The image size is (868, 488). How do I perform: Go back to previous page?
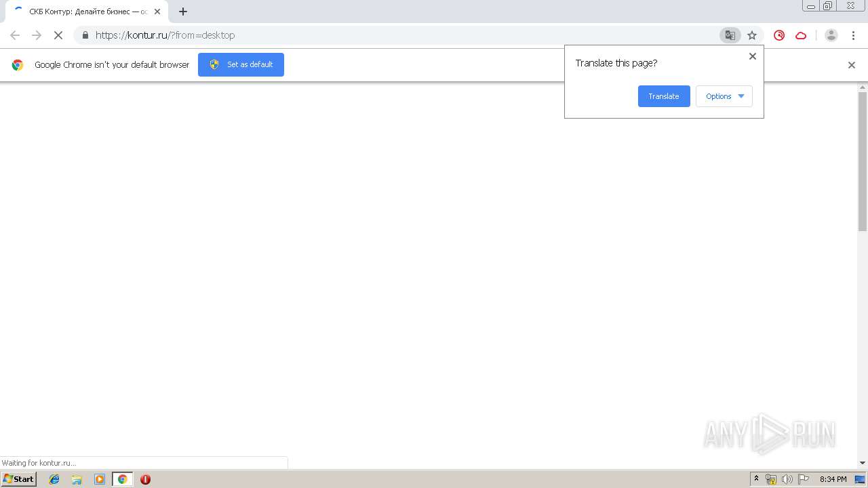click(15, 35)
